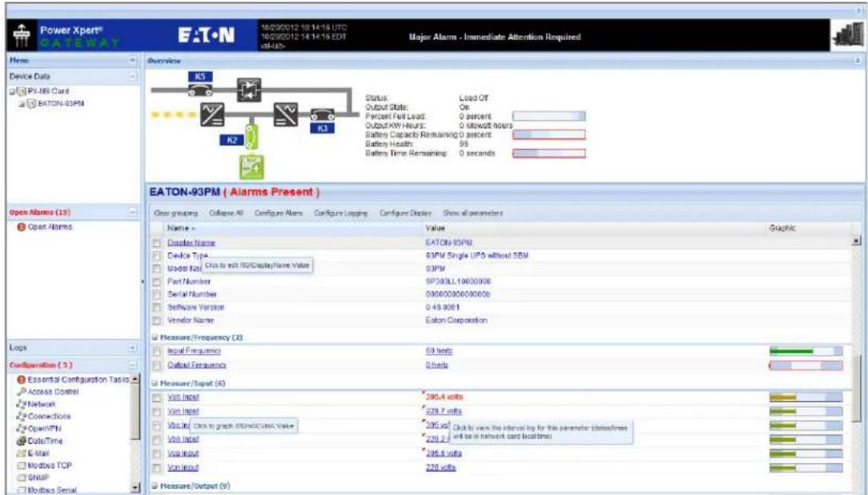Click the K3 output breaker symbol

point(322,115)
